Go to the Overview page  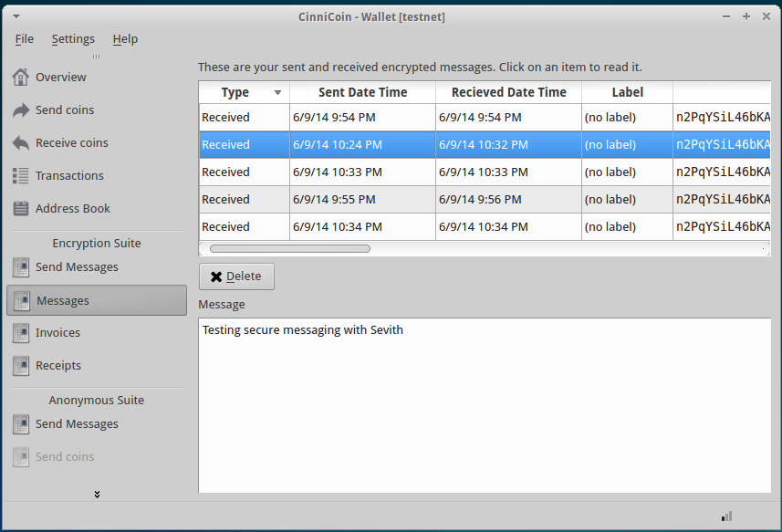(61, 78)
